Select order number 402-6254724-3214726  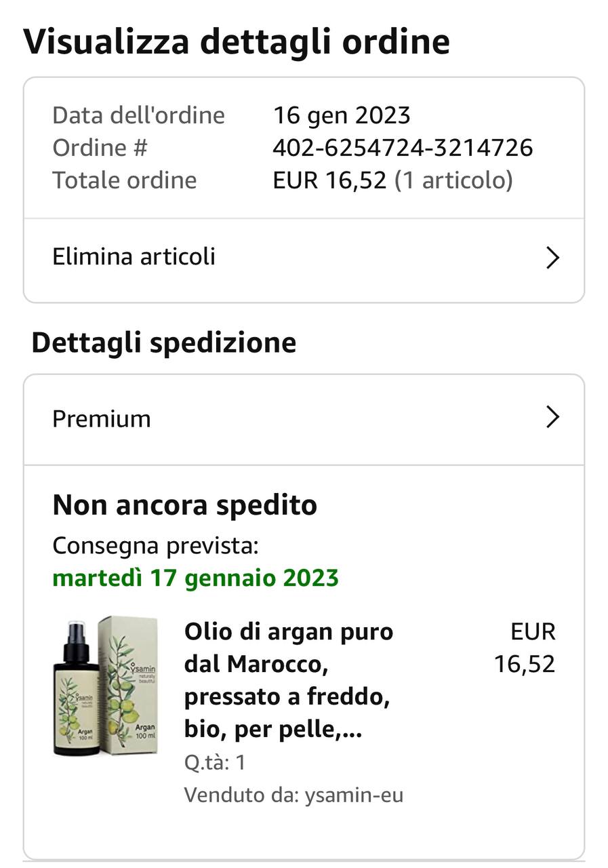pyautogui.click(x=403, y=148)
